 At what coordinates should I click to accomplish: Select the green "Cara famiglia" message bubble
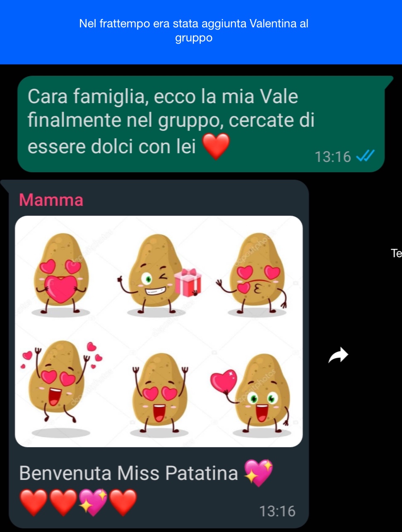[201, 124]
